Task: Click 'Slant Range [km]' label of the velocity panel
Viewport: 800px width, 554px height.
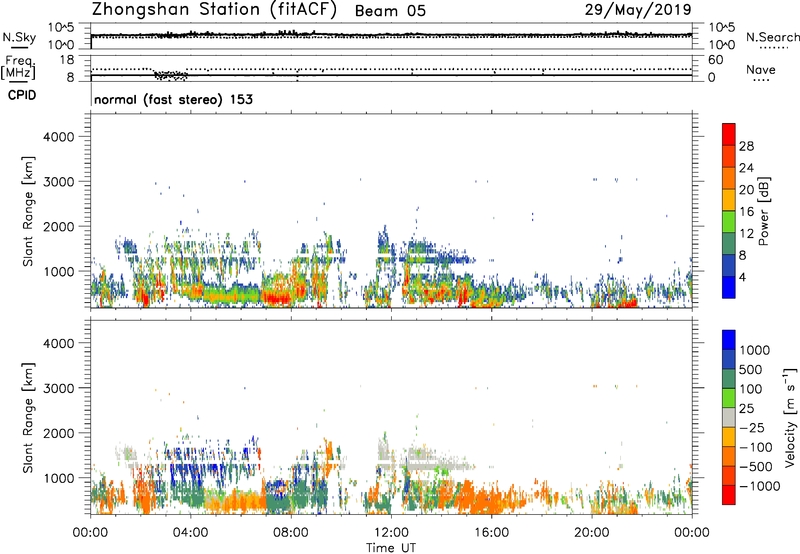Action: pyautogui.click(x=28, y=417)
